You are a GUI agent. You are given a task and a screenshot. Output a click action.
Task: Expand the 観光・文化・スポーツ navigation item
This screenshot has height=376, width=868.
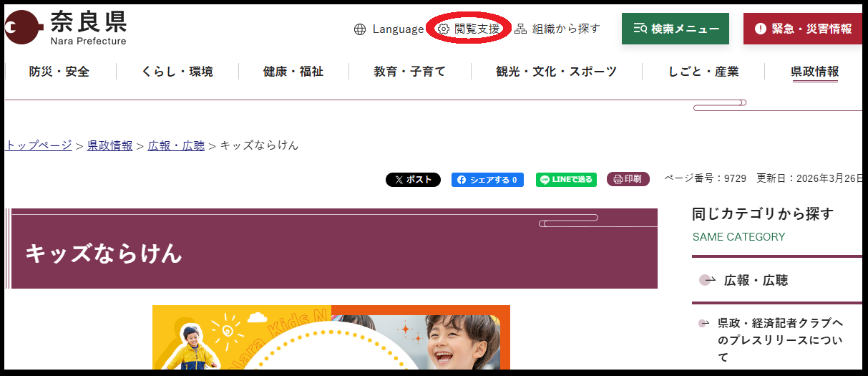[x=556, y=72]
